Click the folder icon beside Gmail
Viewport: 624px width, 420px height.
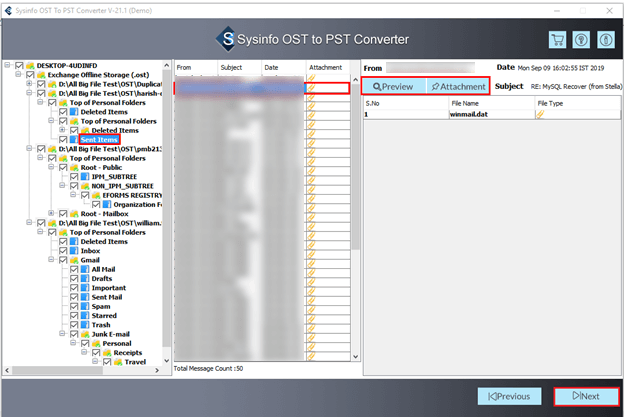click(74, 260)
